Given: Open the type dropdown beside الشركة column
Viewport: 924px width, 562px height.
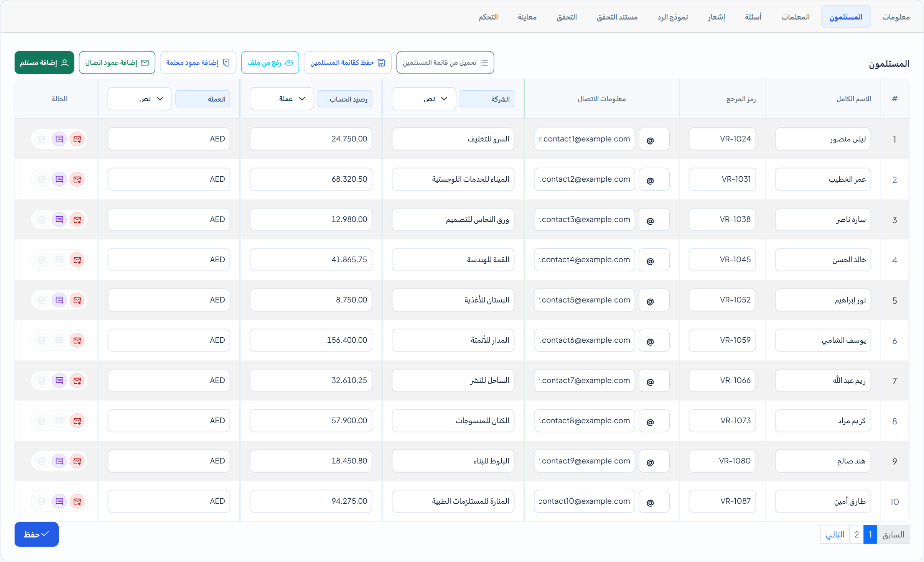Looking at the screenshot, I should 424,99.
